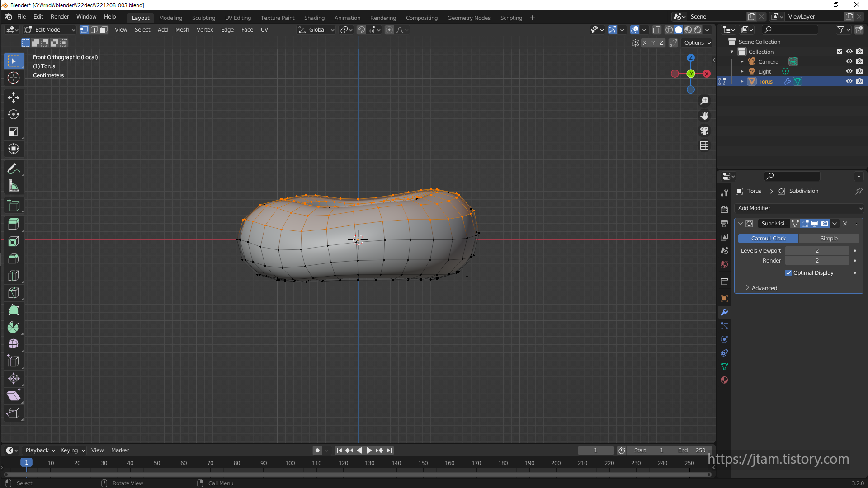
Task: Open Modifier properties wrench tab
Action: tap(724, 312)
